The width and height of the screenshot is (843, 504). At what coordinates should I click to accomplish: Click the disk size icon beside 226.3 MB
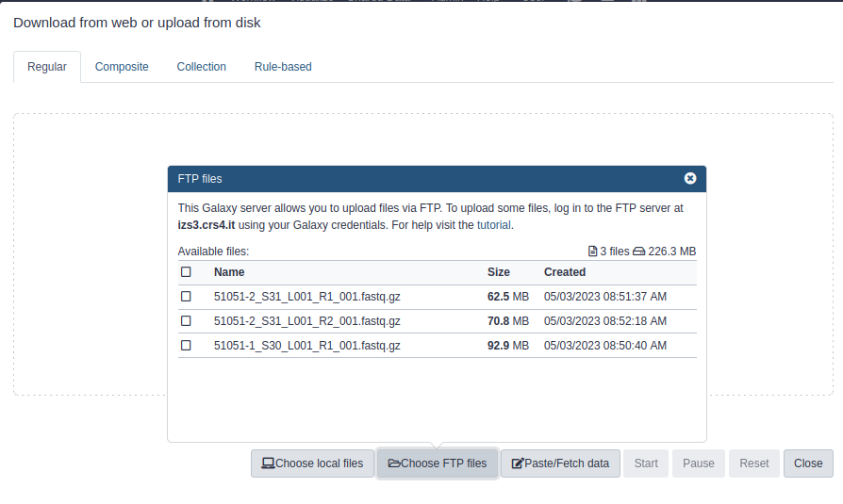638,252
